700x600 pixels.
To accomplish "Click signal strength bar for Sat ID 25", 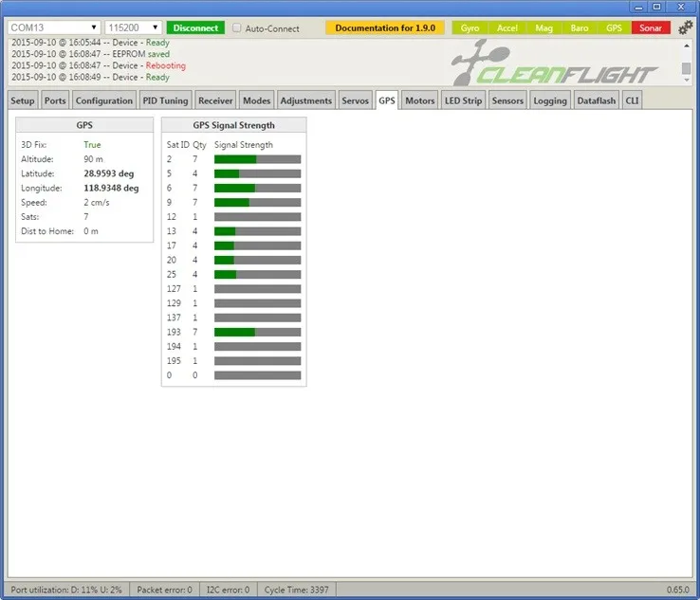I will point(258,274).
